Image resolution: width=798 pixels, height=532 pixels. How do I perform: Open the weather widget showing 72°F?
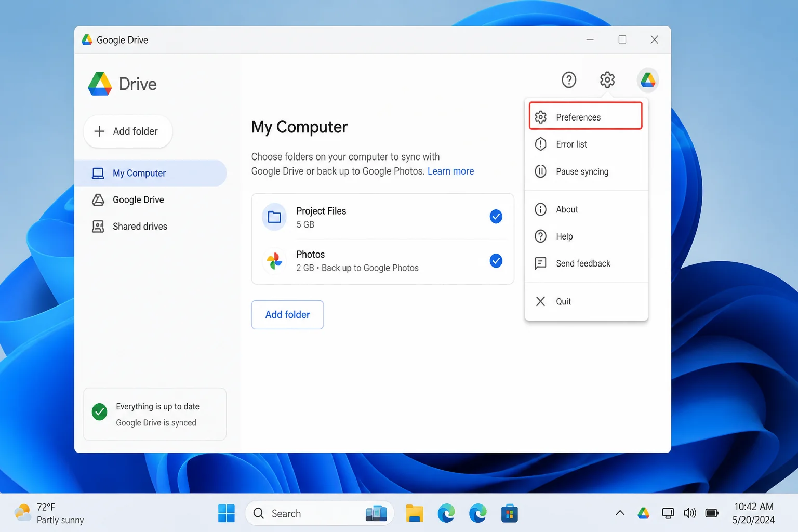[50, 513]
